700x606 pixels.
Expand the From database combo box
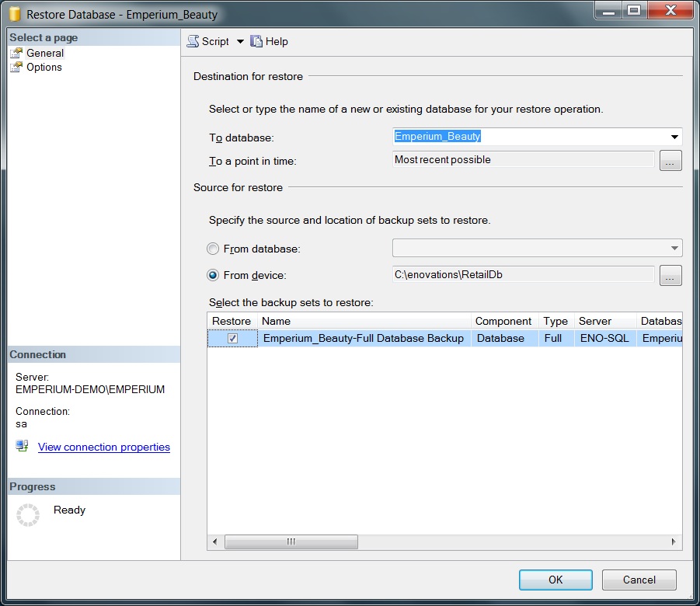coord(673,249)
